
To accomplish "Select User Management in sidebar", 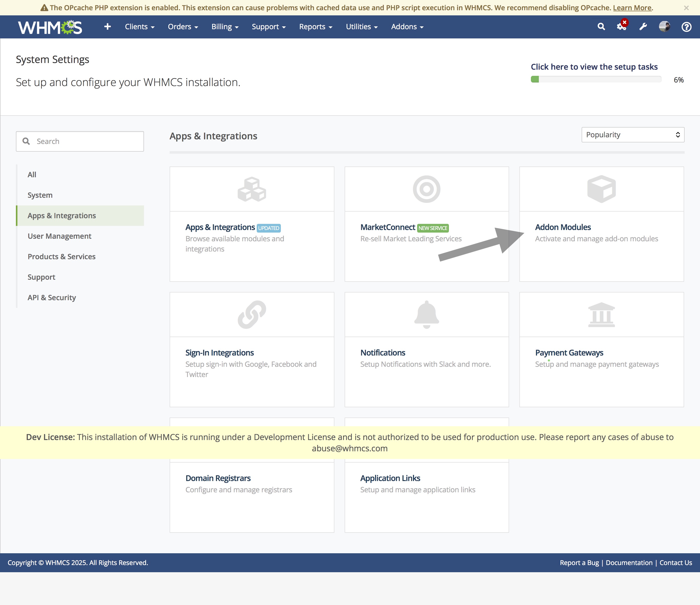I will click(59, 236).
